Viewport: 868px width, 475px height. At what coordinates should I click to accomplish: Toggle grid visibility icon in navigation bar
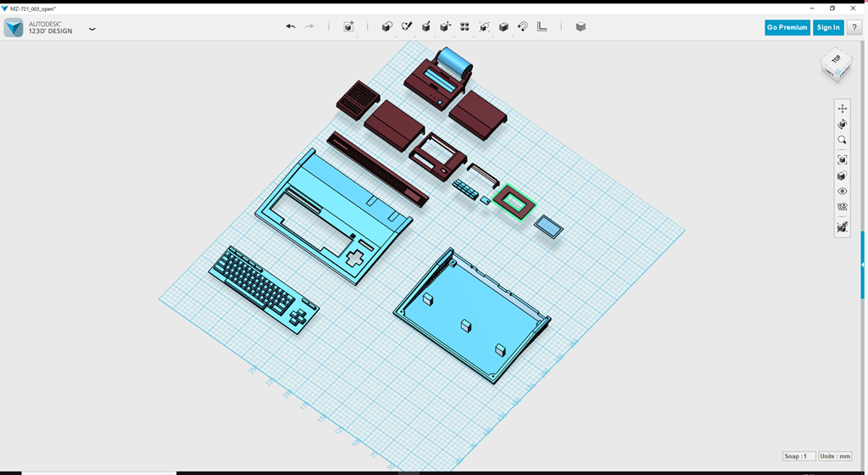(x=842, y=207)
